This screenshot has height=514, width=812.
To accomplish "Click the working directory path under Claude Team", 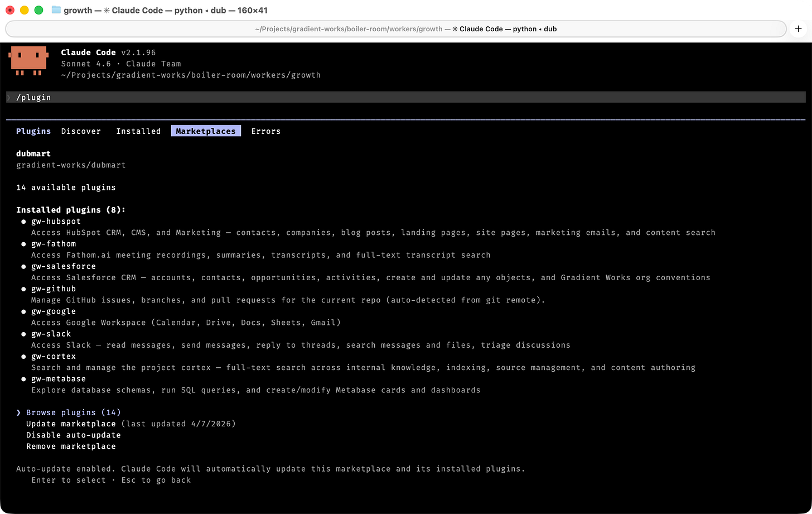I will click(191, 75).
